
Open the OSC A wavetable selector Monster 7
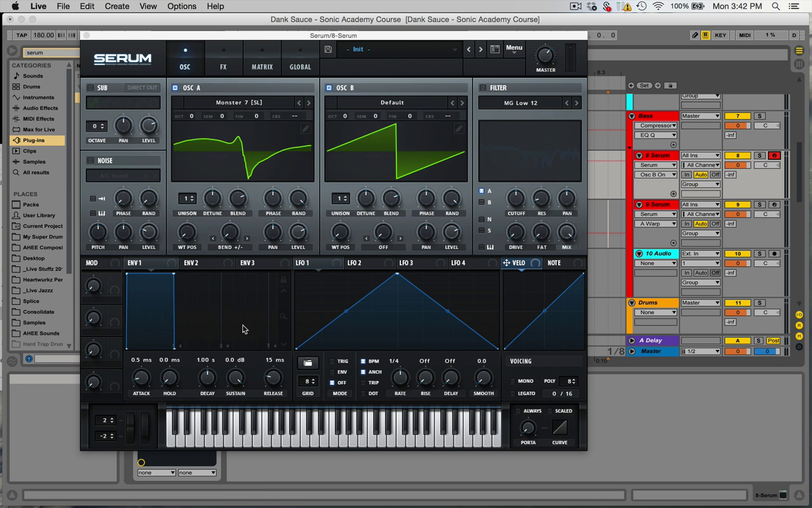pyautogui.click(x=239, y=103)
